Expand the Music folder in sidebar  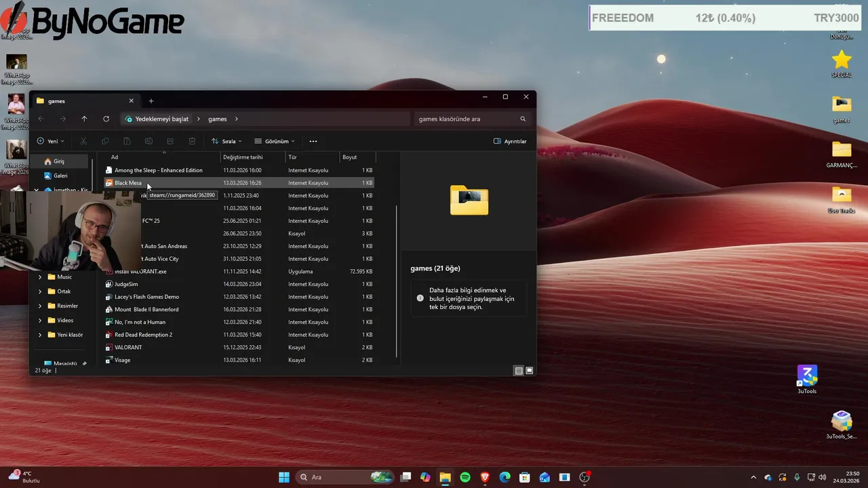click(40, 277)
